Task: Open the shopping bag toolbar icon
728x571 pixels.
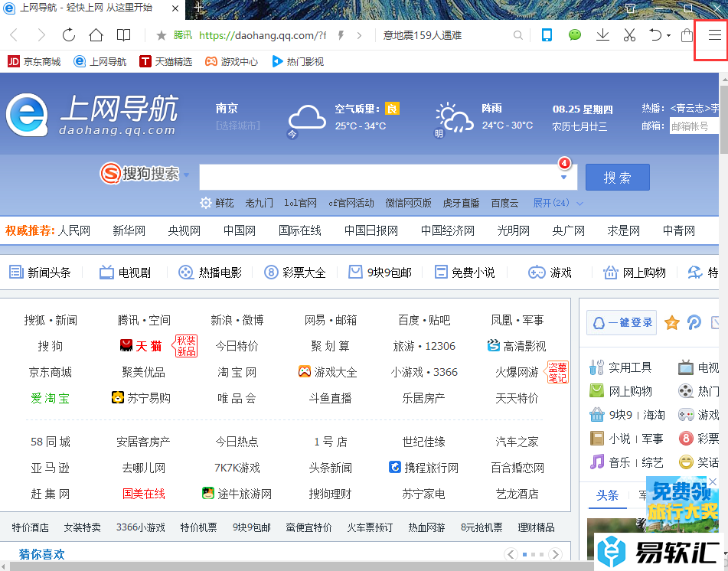Action: (x=687, y=35)
